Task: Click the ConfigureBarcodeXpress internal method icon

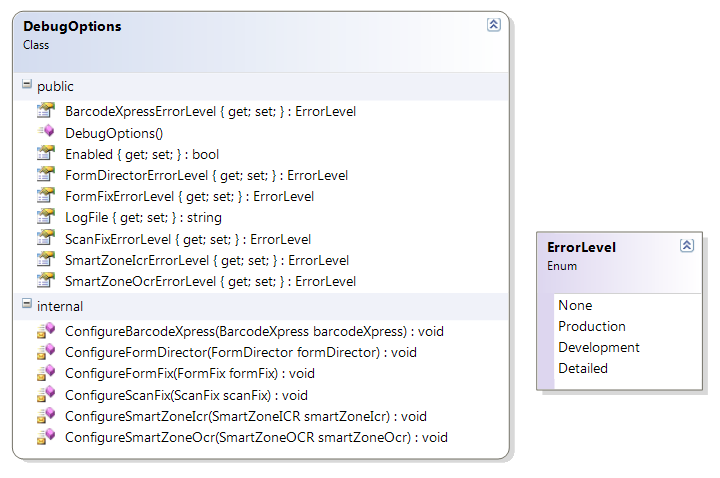Action: point(45,331)
